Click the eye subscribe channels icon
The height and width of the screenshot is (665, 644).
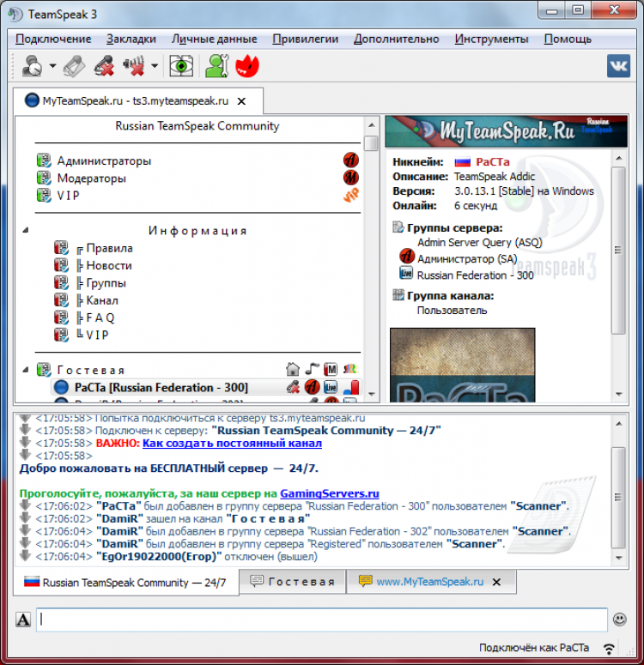click(x=181, y=66)
